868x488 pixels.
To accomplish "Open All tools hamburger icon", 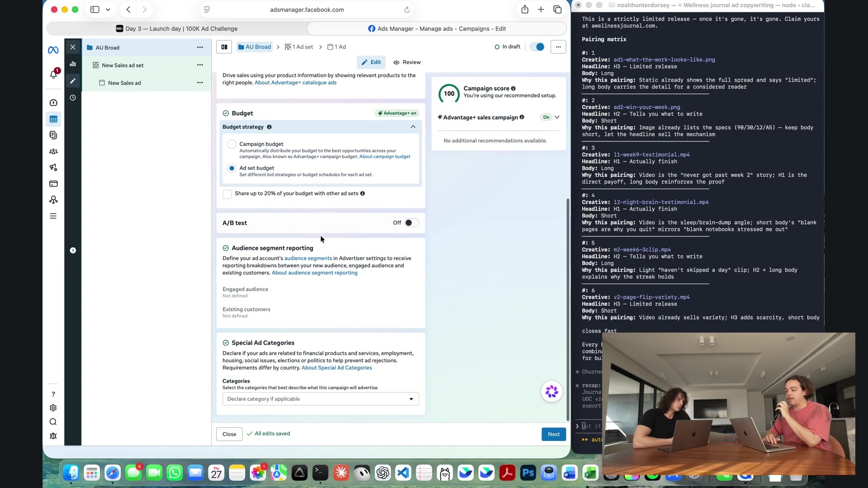I will 53,216.
